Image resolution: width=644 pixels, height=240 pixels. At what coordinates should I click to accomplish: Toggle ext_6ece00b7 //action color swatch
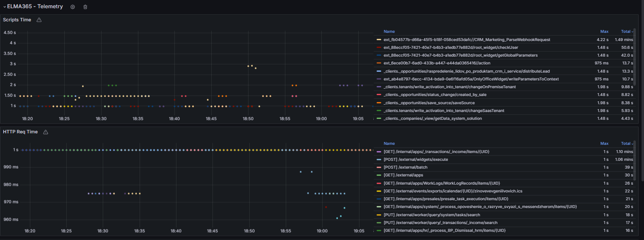point(379,63)
